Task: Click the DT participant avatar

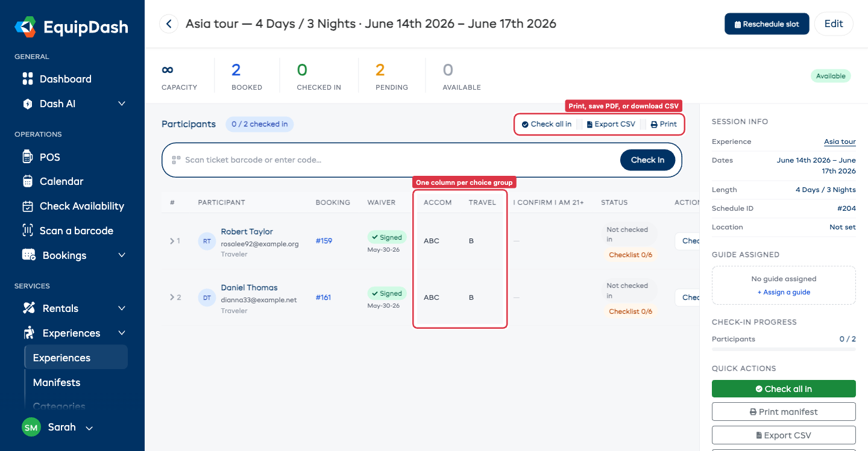Action: [207, 297]
